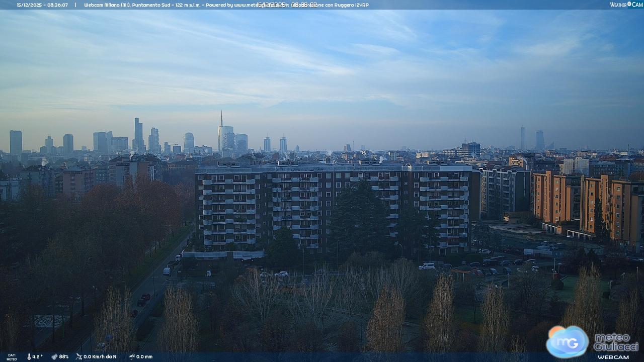Image resolution: width=644 pixels, height=362 pixels.
Task: Click the mG cloud logo
Action: 567,342
